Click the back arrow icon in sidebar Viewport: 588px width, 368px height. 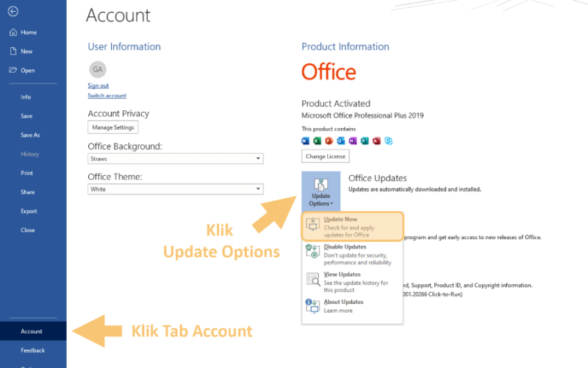(x=13, y=11)
